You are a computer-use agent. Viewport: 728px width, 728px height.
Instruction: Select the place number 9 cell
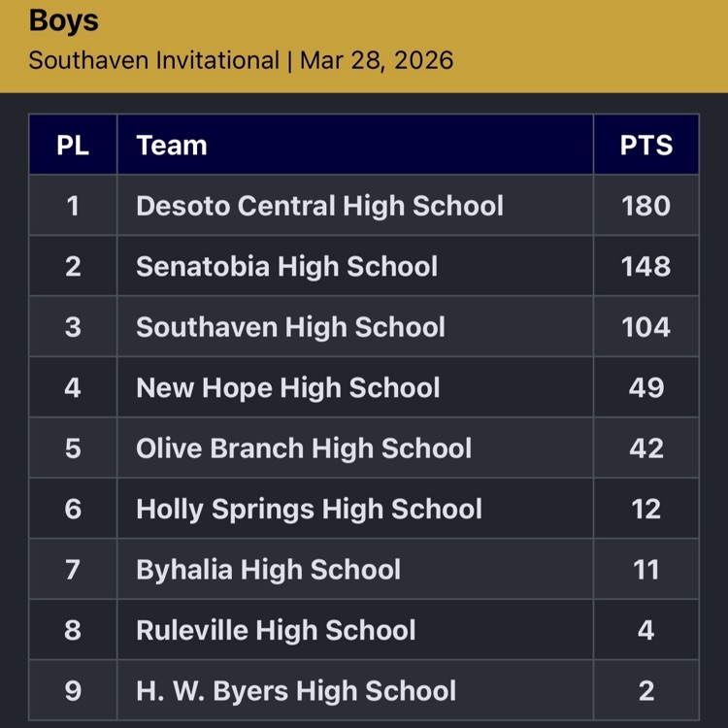point(73,690)
